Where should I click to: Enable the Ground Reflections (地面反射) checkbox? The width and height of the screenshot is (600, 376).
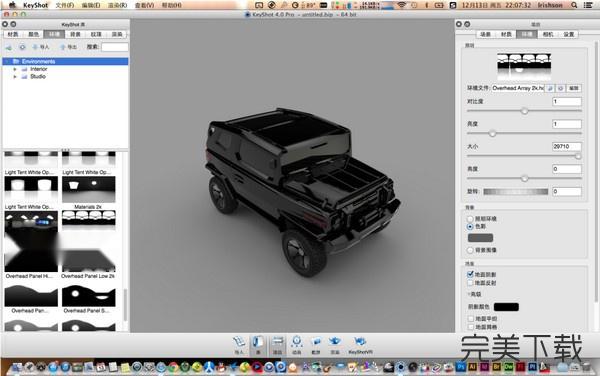[470, 283]
